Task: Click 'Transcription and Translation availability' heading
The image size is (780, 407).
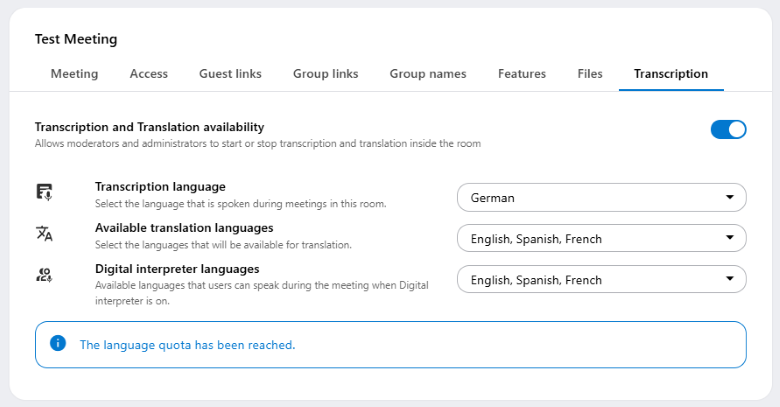Action: click(149, 127)
